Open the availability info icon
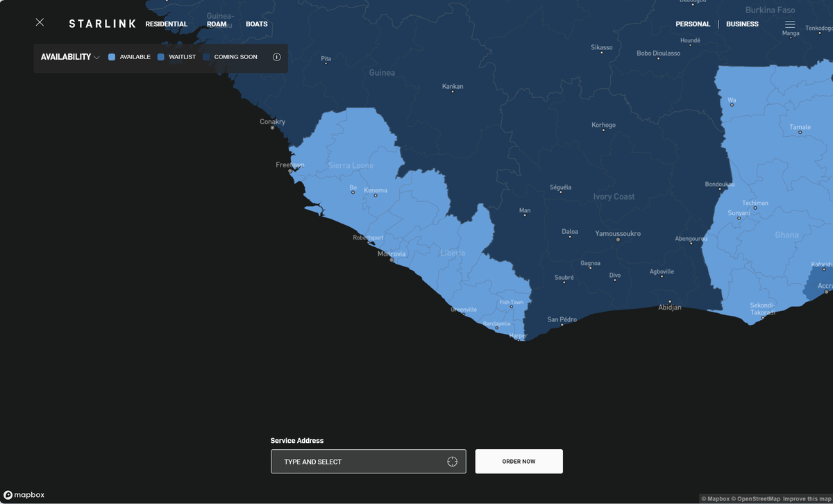The height and width of the screenshot is (504, 833). click(277, 57)
